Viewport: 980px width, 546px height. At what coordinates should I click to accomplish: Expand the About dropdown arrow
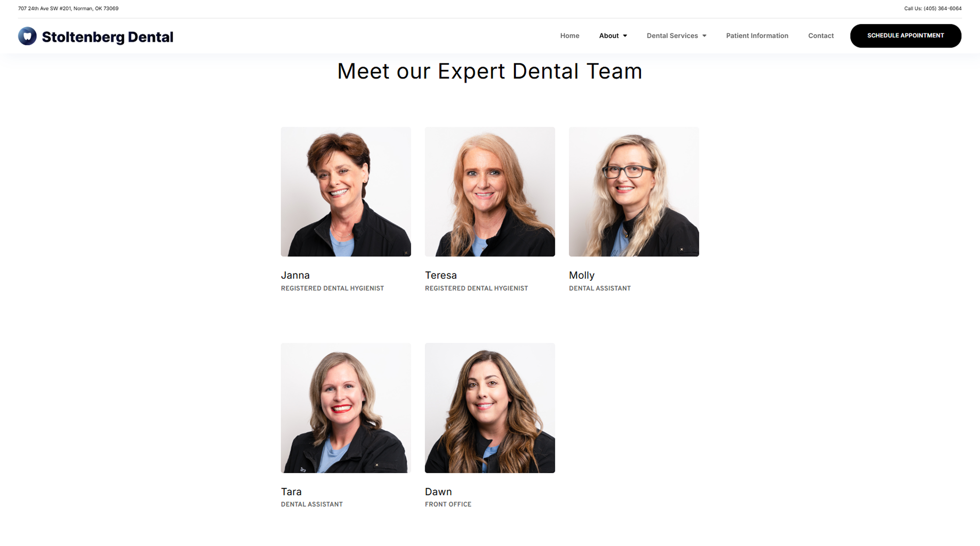pos(625,36)
